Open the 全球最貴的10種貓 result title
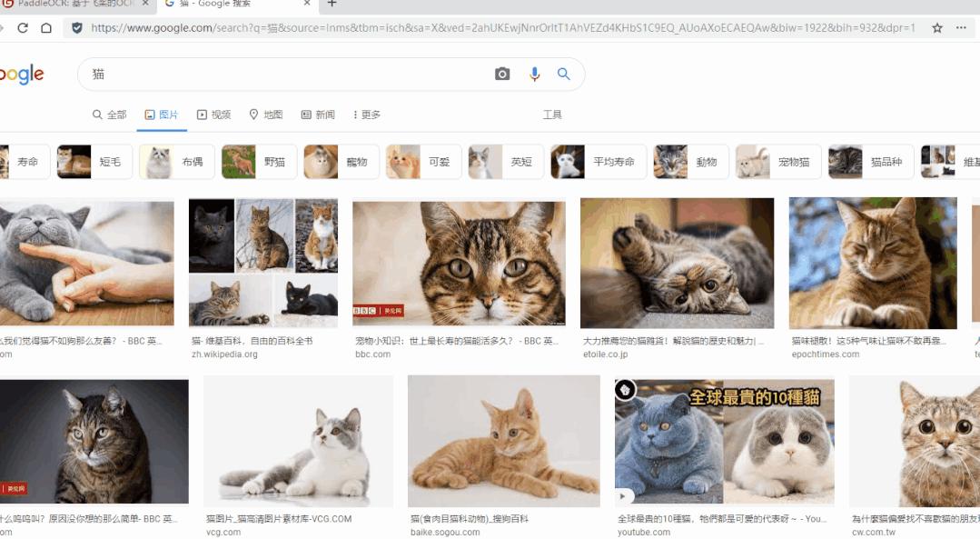The image size is (980, 539). pos(722,519)
